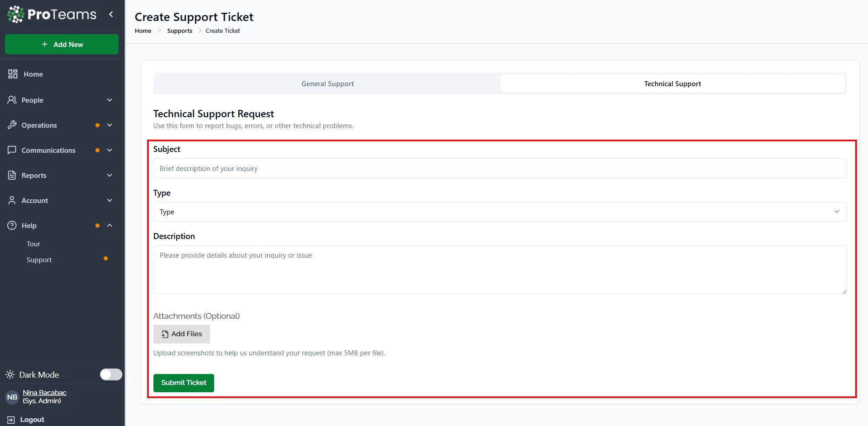The image size is (868, 426).
Task: Click the Communications chat bubble icon
Action: point(12,150)
